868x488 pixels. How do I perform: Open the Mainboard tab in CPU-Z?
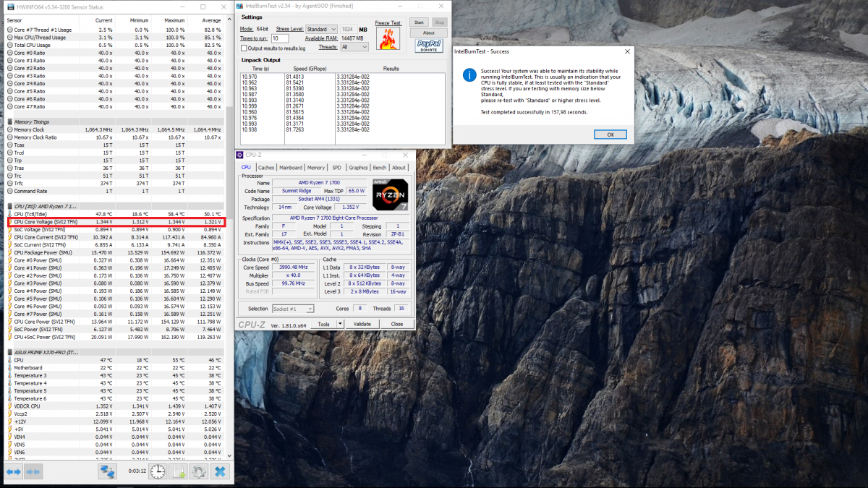pyautogui.click(x=291, y=168)
